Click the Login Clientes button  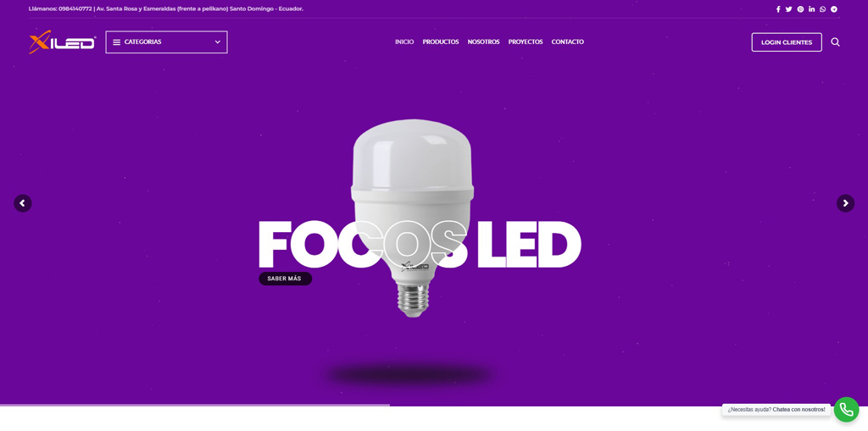[x=787, y=42]
